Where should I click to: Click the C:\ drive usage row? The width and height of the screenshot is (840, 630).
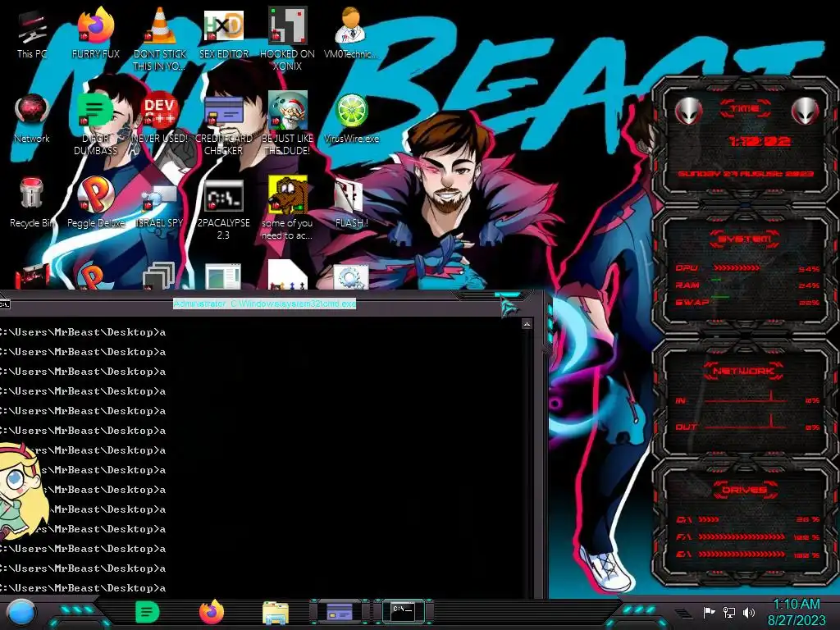tap(747, 519)
